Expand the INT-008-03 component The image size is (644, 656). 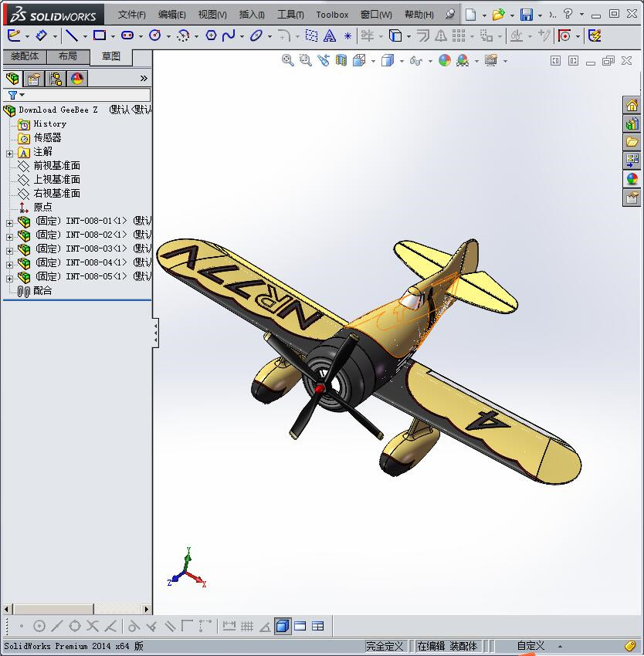[9, 251]
